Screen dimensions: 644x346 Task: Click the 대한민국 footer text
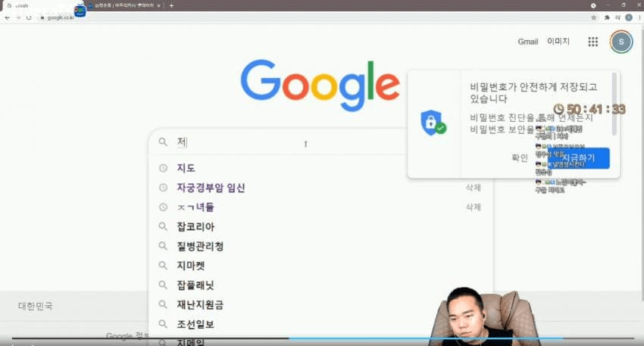coord(36,306)
